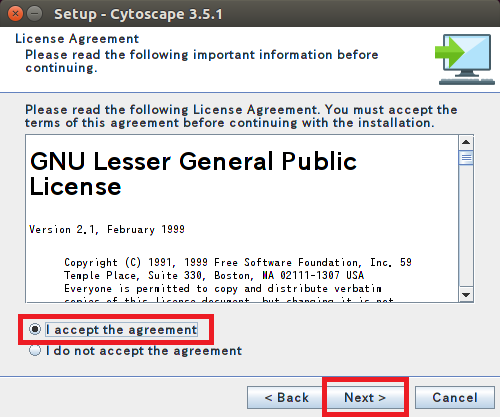This screenshot has width=500, height=417.
Task: Click the Free Software Foundation copyright paragraph
Action: (x=238, y=280)
